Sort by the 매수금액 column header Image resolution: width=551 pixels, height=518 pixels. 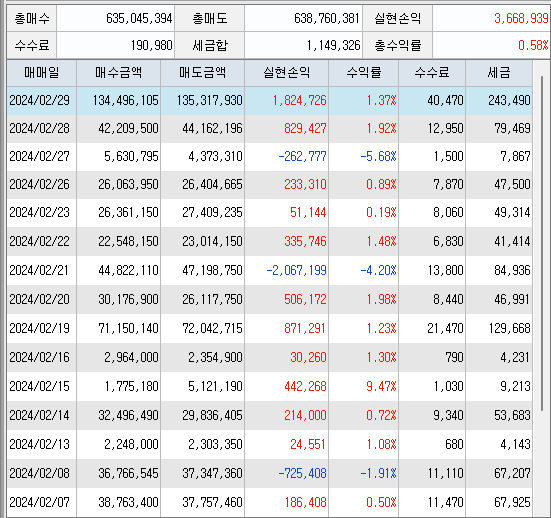pyautogui.click(x=118, y=73)
